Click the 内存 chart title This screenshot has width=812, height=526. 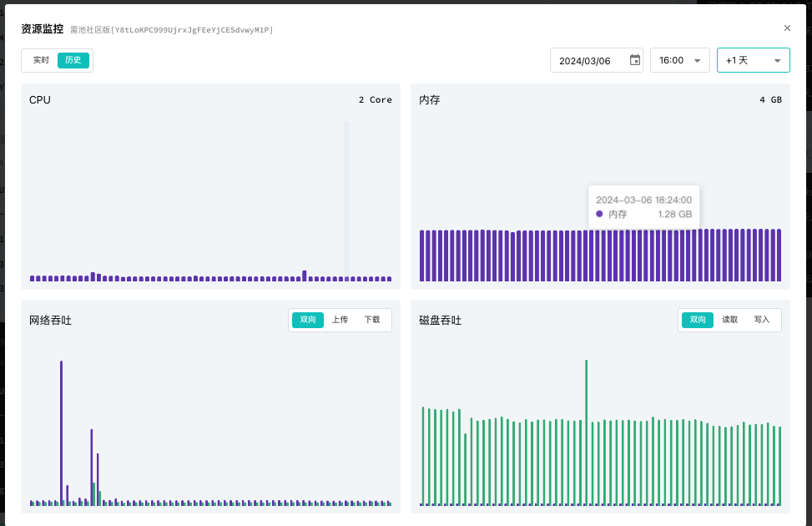(429, 99)
